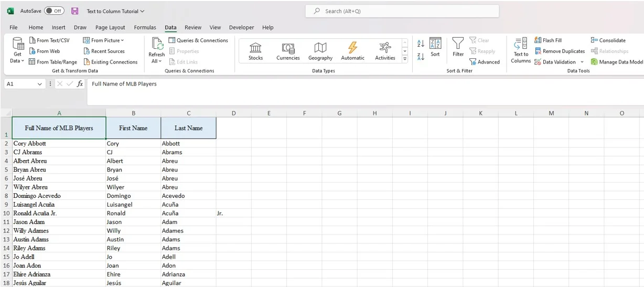Image resolution: width=644 pixels, height=287 pixels.
Task: Sort A to Z ascending
Action: 421,44
